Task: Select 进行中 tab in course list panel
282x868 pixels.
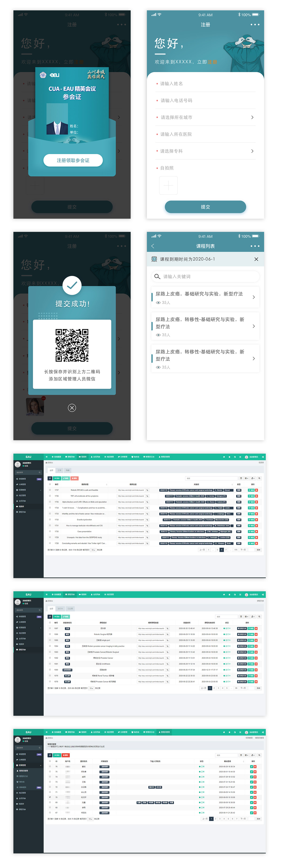Action: [60, 609]
